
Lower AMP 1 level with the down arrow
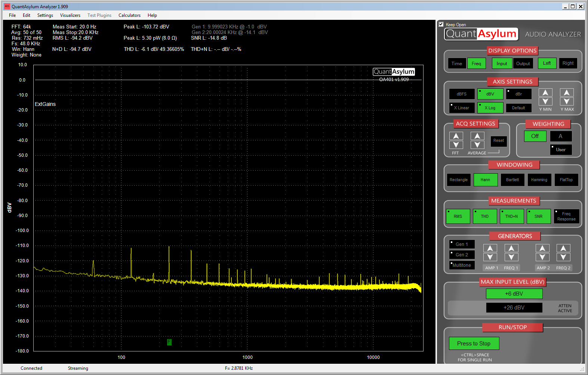490,257
